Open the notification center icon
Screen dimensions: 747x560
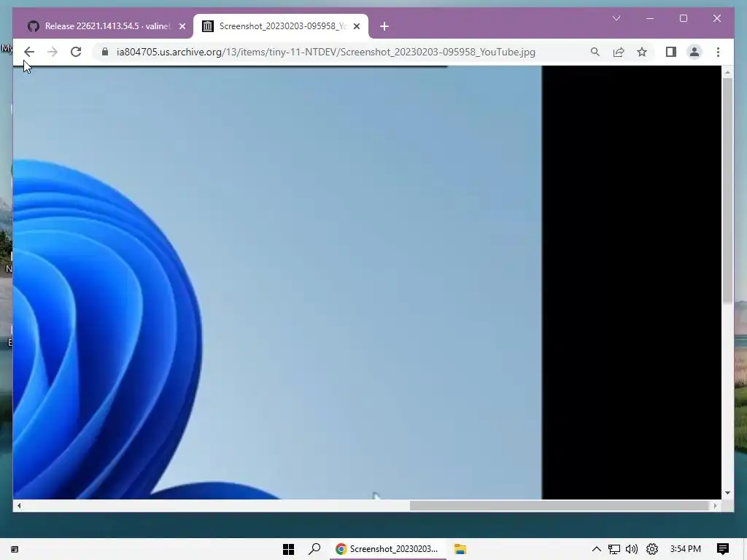tap(723, 549)
